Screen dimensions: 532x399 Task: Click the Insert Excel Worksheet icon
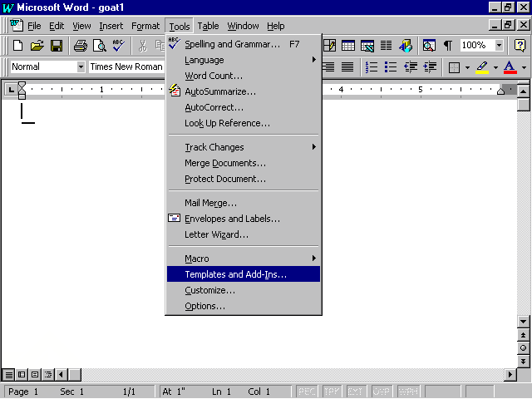(x=367, y=45)
